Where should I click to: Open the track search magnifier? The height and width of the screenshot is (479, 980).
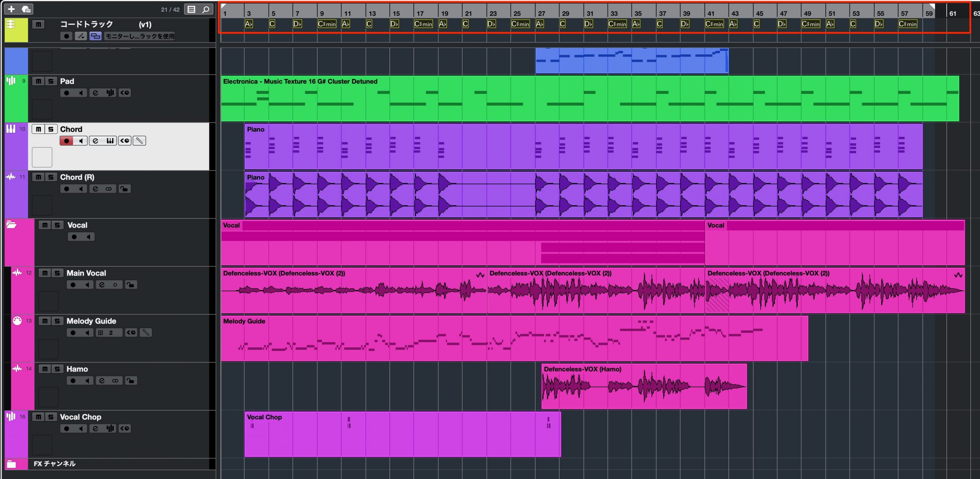[206, 9]
